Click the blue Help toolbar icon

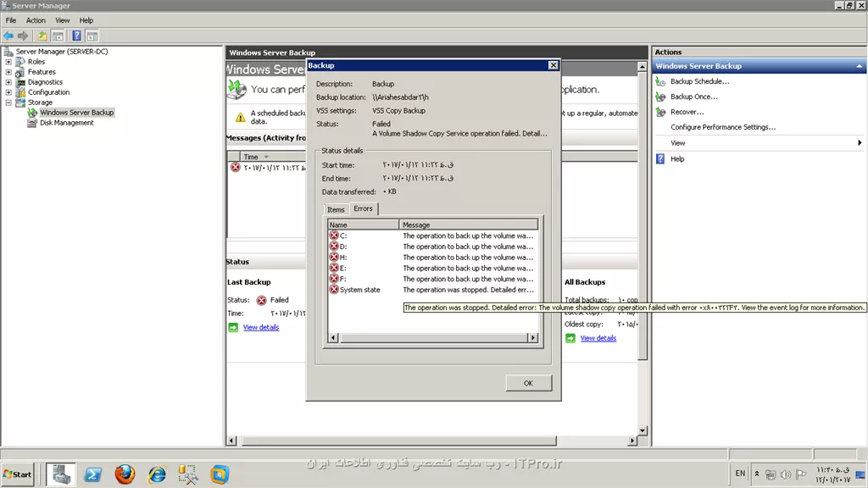click(x=76, y=36)
